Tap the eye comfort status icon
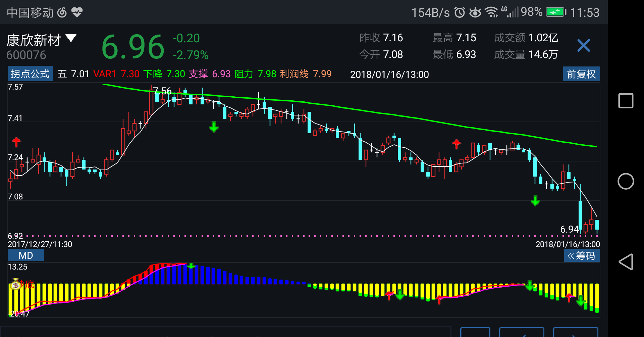 pyautogui.click(x=475, y=13)
